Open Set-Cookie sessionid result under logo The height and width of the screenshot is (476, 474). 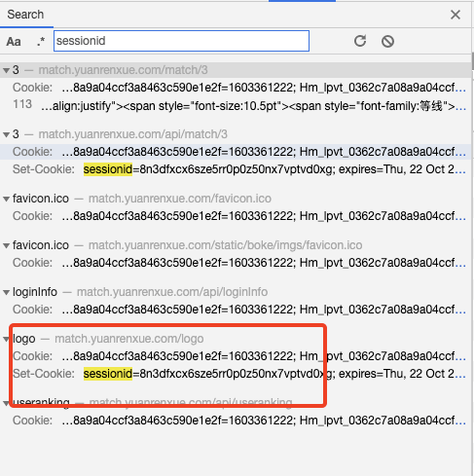point(236,374)
